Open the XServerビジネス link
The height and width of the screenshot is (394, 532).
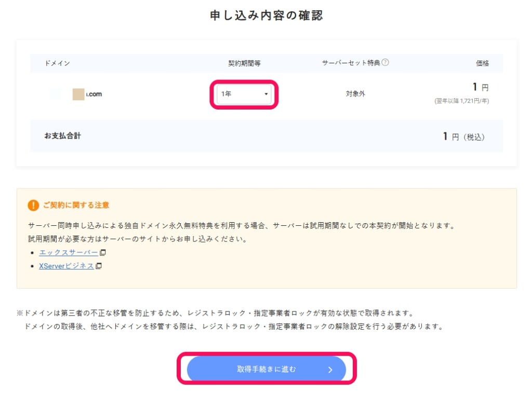coord(66,266)
